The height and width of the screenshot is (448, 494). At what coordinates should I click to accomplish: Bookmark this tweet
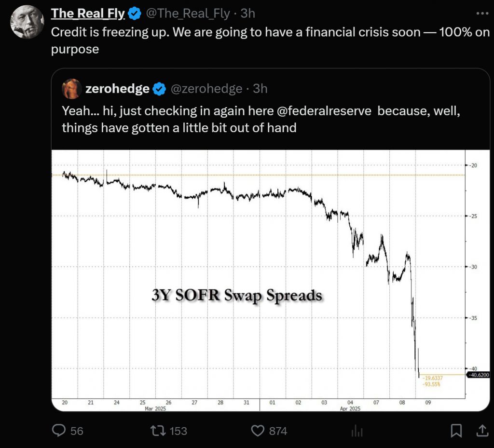[456, 431]
